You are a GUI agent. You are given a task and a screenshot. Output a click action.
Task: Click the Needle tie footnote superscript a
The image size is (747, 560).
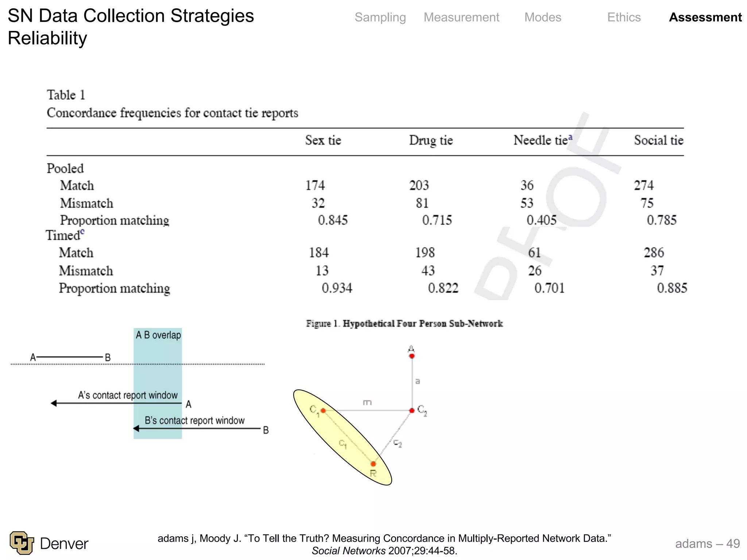(x=570, y=137)
